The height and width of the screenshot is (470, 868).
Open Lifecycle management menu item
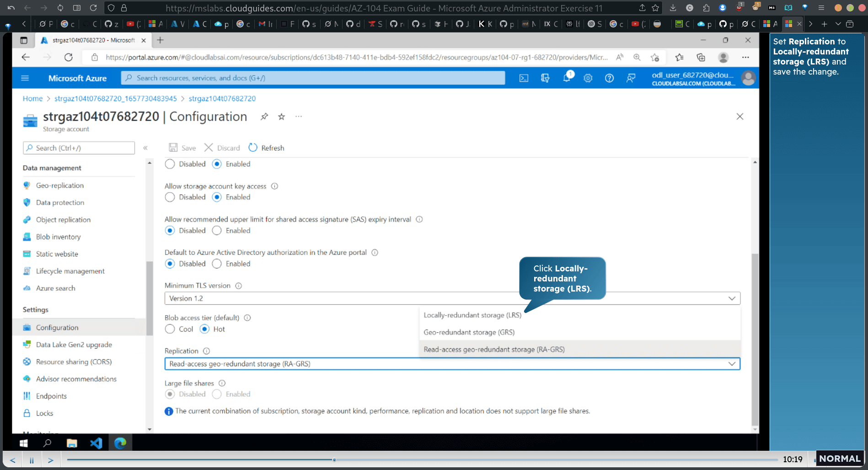(70, 271)
